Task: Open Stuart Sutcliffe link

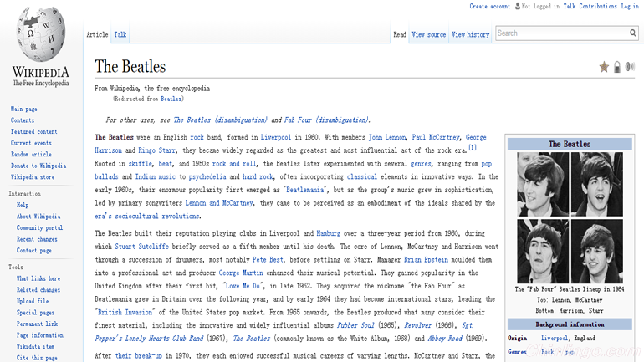Action: [141, 247]
